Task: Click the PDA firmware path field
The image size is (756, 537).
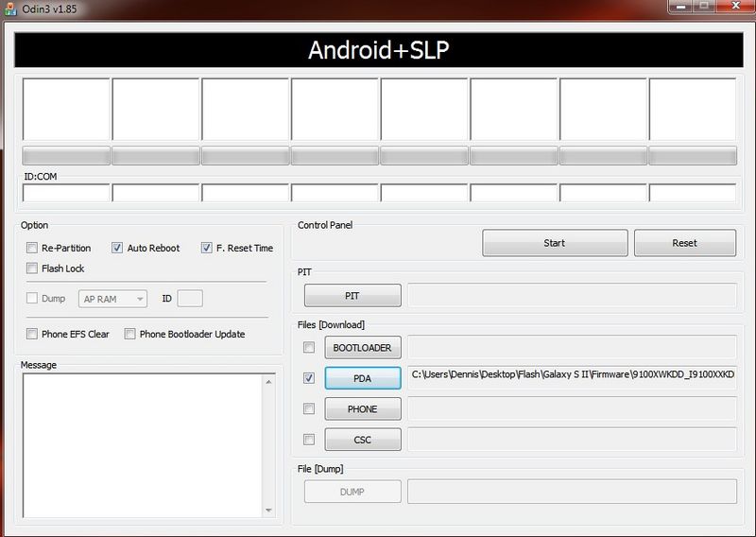Action: [572, 375]
